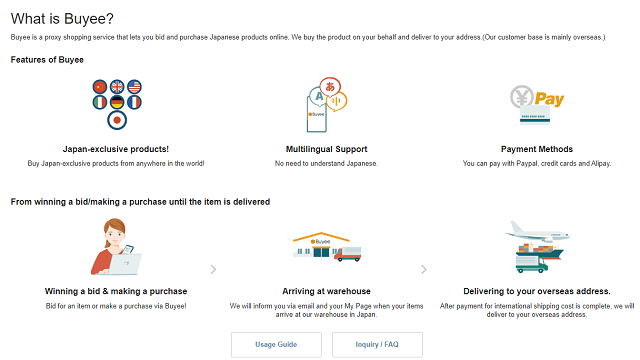Open the Usage Guide button
Viewport: 640px width, 360px height.
[x=276, y=344]
